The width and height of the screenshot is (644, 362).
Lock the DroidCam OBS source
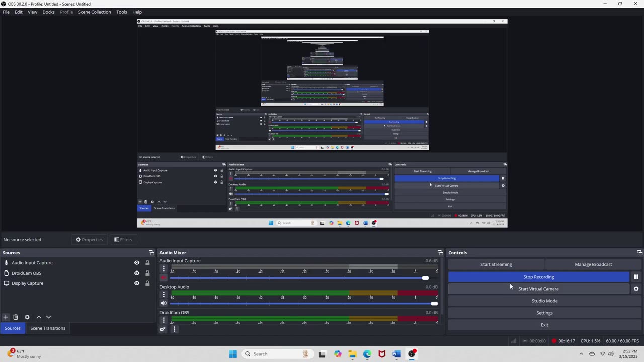click(147, 273)
